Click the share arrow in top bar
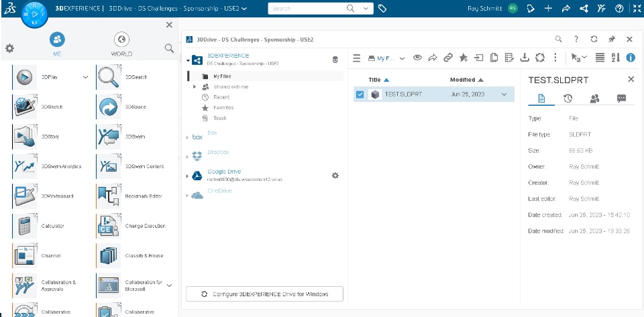Image resolution: width=644 pixels, height=317 pixels. click(566, 8)
